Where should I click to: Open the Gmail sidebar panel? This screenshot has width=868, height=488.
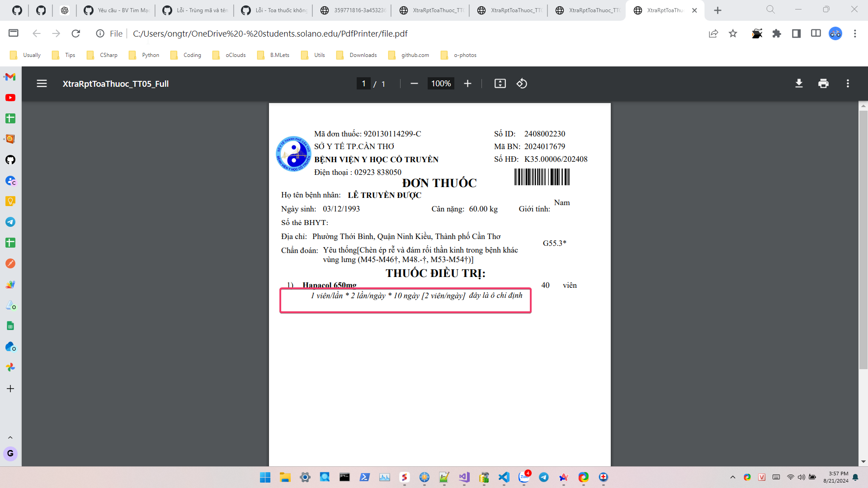[x=10, y=77]
